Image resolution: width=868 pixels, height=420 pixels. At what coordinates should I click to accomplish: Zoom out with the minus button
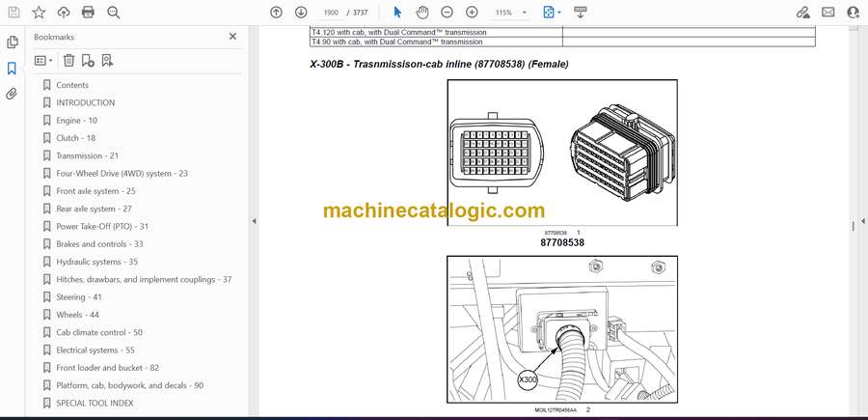coord(447,13)
